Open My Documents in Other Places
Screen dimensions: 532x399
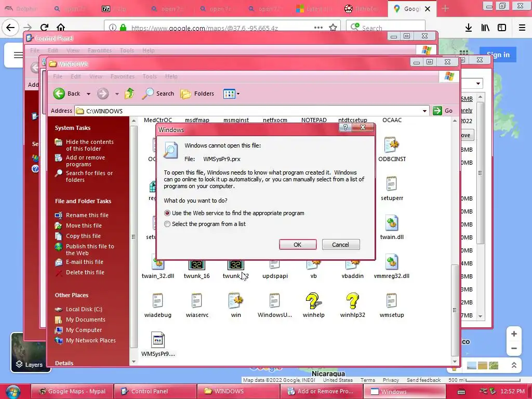click(86, 320)
